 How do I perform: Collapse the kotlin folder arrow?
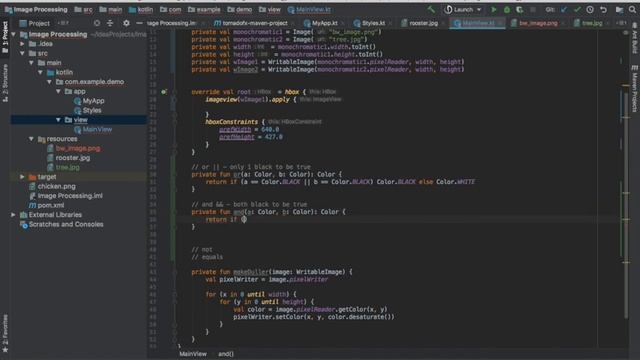click(40, 72)
